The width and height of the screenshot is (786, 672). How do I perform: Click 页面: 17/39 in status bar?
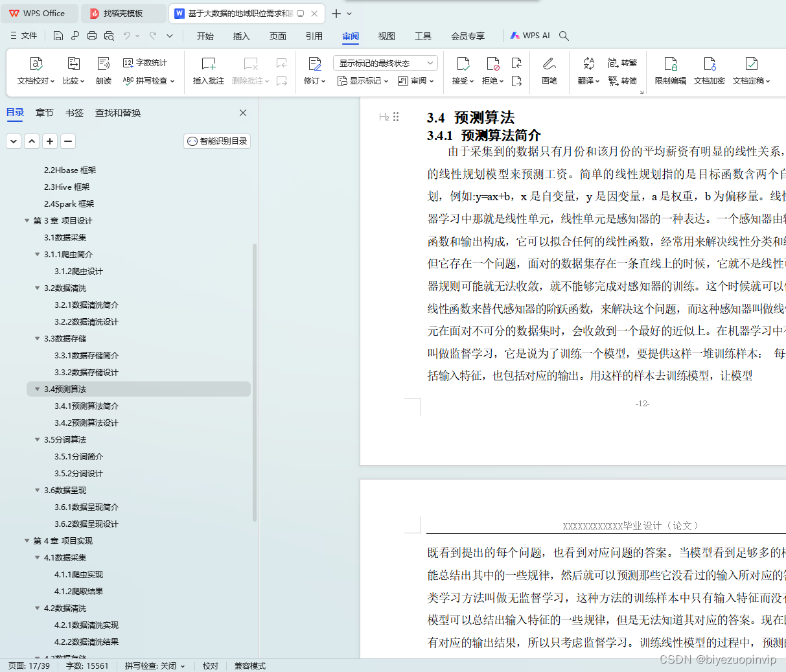click(x=29, y=666)
